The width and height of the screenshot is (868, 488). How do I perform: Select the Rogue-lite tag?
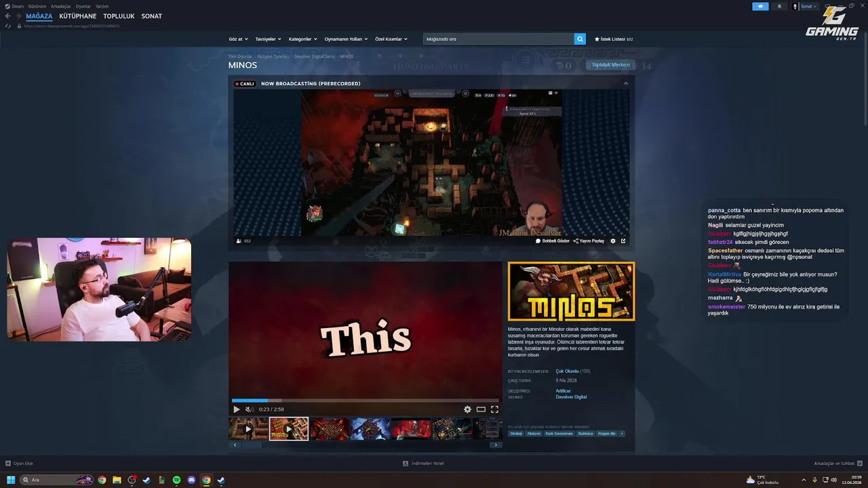[607, 434]
